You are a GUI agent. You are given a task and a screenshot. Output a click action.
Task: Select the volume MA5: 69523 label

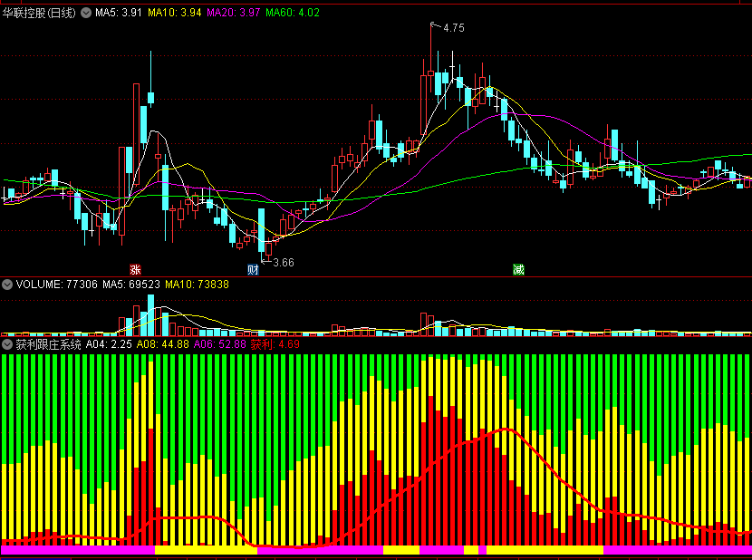coord(131,285)
